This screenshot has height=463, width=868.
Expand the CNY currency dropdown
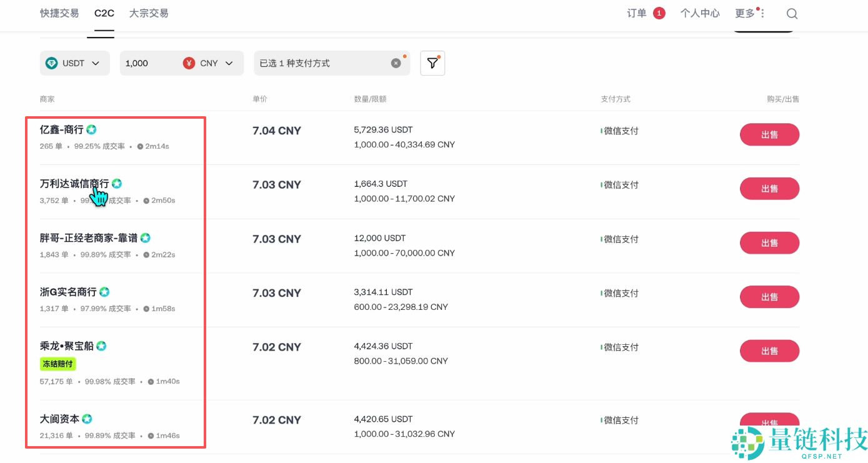pyautogui.click(x=229, y=63)
